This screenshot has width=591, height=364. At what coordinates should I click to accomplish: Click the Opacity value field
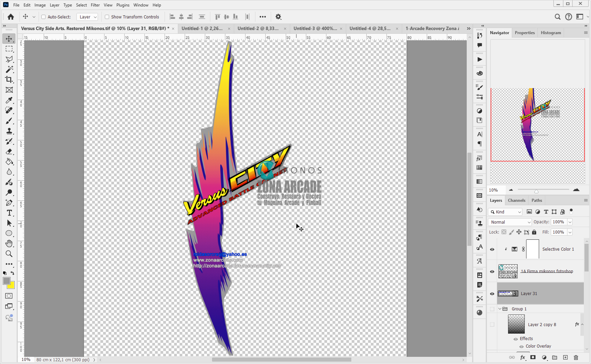tap(558, 222)
